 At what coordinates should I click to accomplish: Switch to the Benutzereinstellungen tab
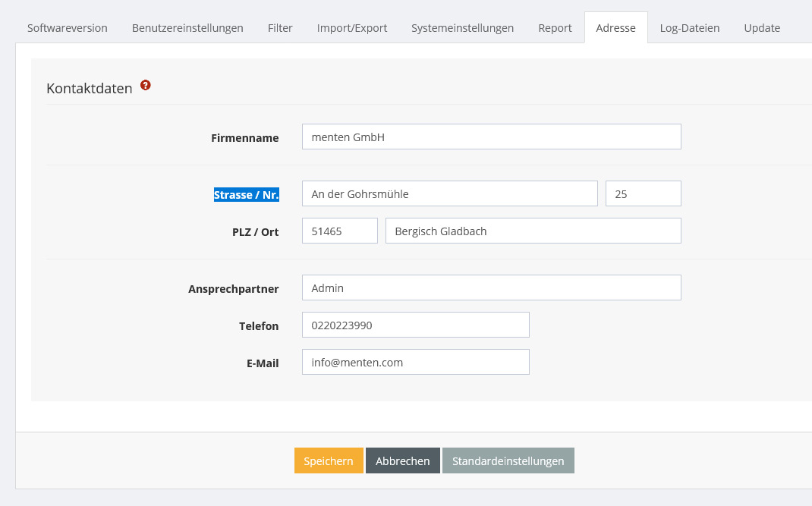click(x=187, y=28)
